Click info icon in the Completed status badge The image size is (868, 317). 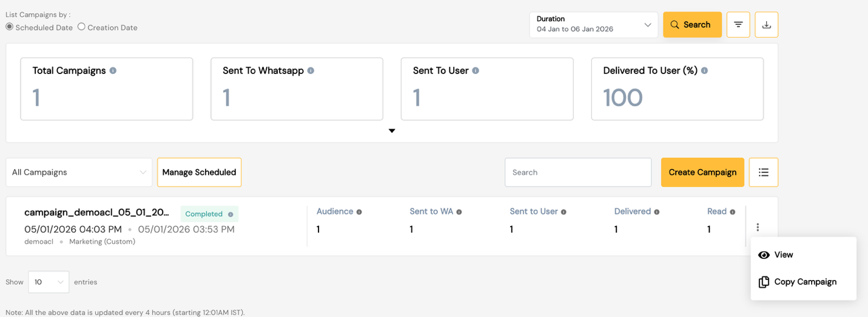(230, 214)
